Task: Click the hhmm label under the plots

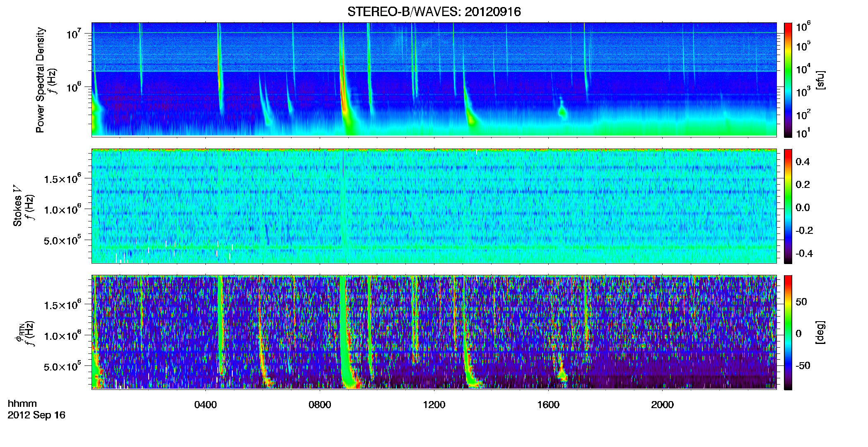Action: pyautogui.click(x=22, y=404)
